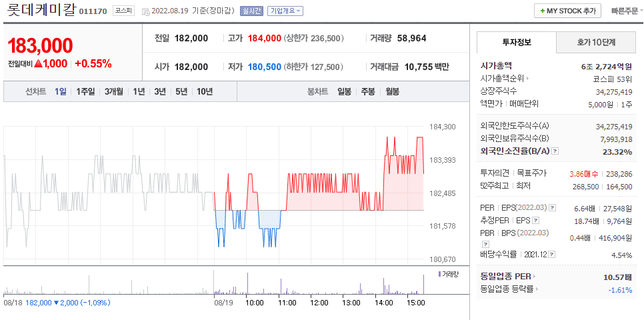The height and width of the screenshot is (320, 644).
Task: Show the 월봉 candlestick chart
Action: 392,91
